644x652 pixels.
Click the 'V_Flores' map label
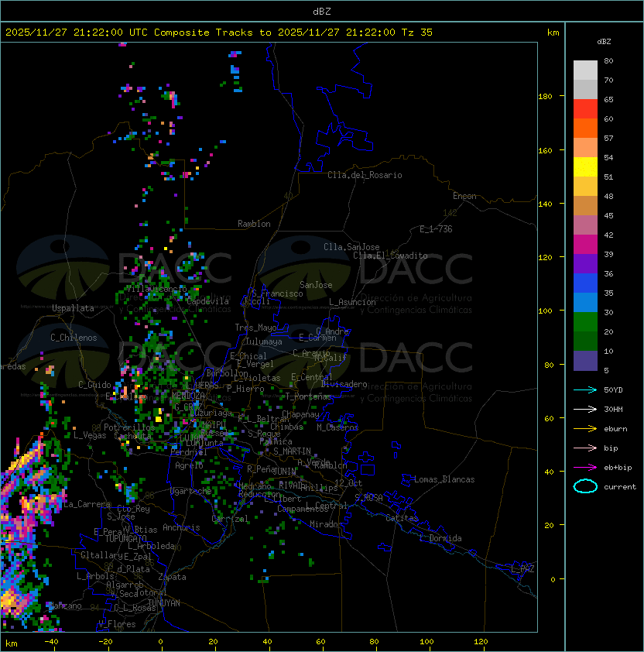click(117, 624)
